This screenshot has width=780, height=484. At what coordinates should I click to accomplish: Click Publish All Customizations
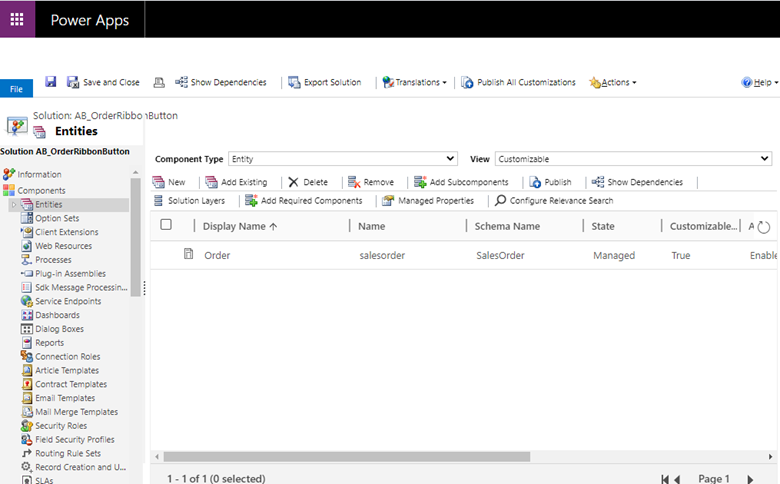coord(518,82)
